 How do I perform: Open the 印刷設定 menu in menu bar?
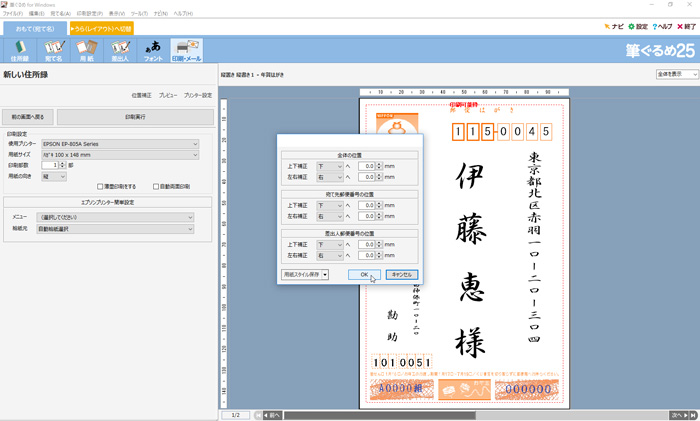tap(89, 13)
